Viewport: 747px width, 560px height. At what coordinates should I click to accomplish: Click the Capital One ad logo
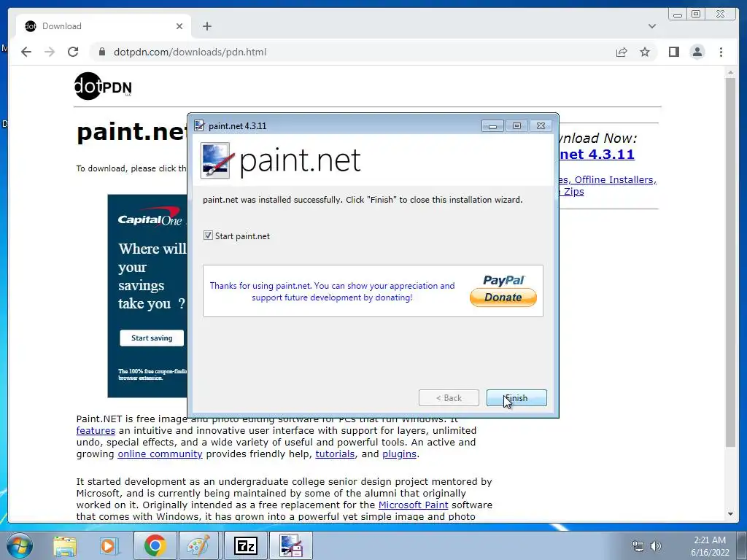pos(150,217)
